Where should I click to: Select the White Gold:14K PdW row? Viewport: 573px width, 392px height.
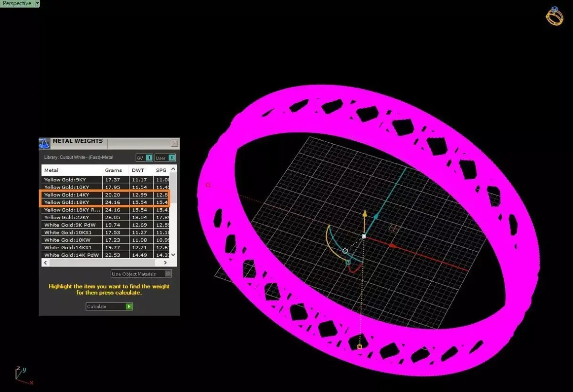click(106, 255)
